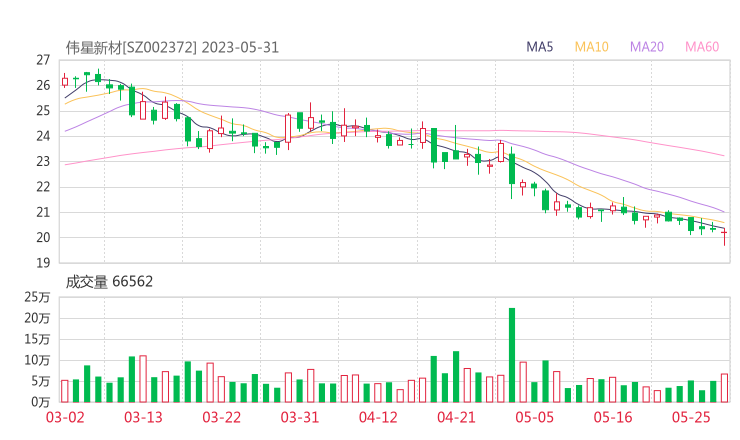Click the 10万 volume axis label

pyautogui.click(x=37, y=360)
